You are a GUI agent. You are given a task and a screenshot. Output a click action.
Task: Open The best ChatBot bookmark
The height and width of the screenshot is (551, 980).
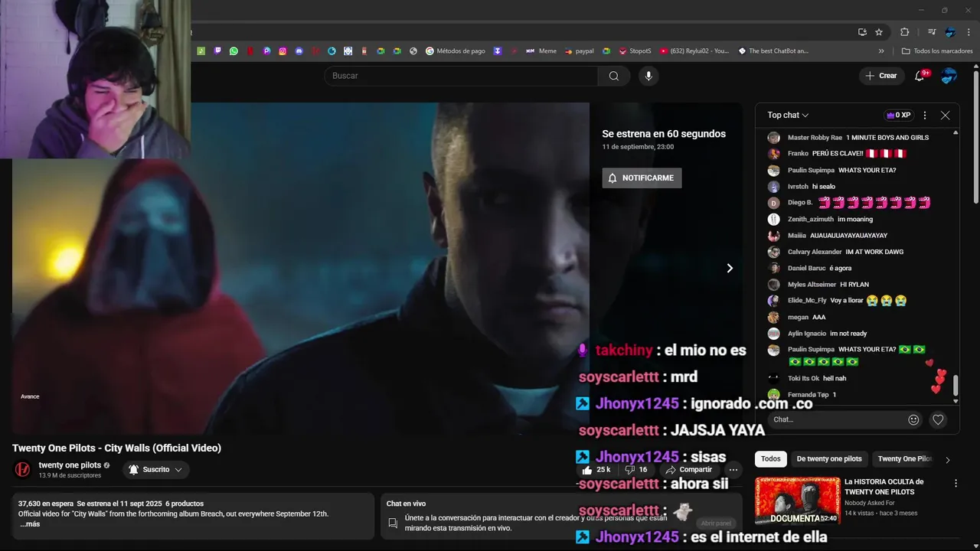coord(773,51)
